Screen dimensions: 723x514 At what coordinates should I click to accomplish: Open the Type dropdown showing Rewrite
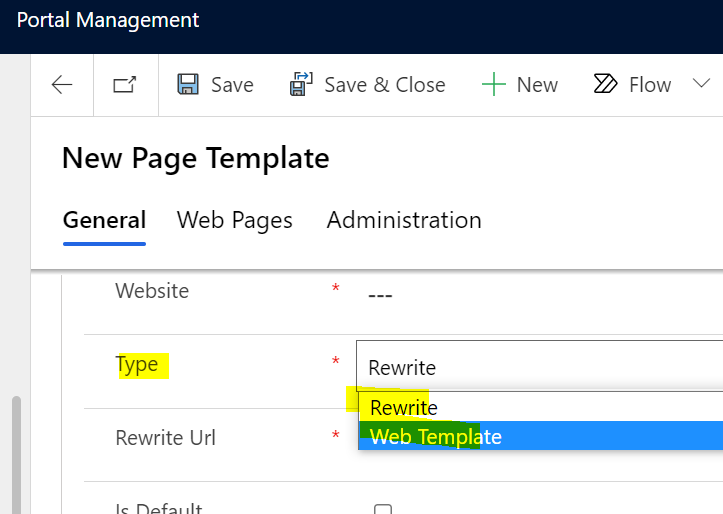tap(539, 366)
